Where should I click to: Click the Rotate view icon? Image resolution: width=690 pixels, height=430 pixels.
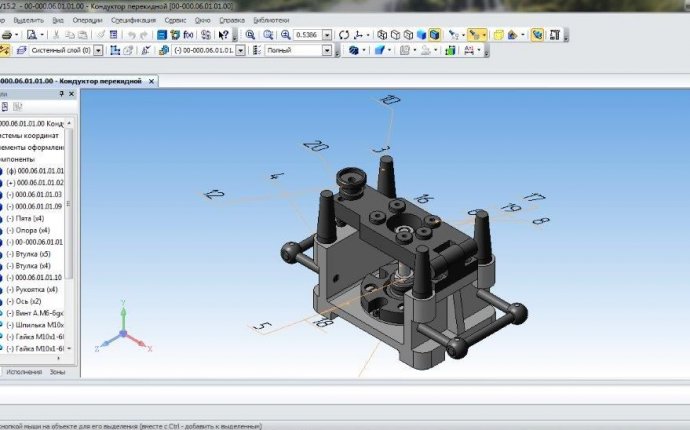click(x=344, y=35)
